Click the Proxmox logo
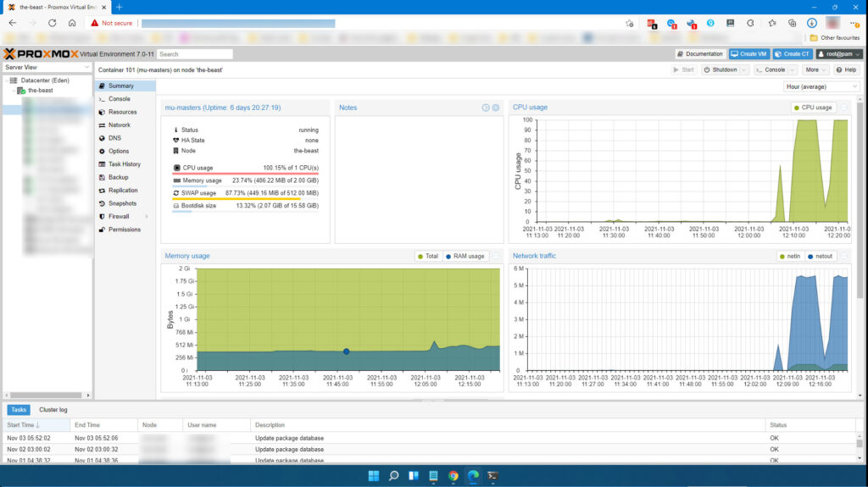Image resolution: width=868 pixels, height=487 pixels. [41, 54]
